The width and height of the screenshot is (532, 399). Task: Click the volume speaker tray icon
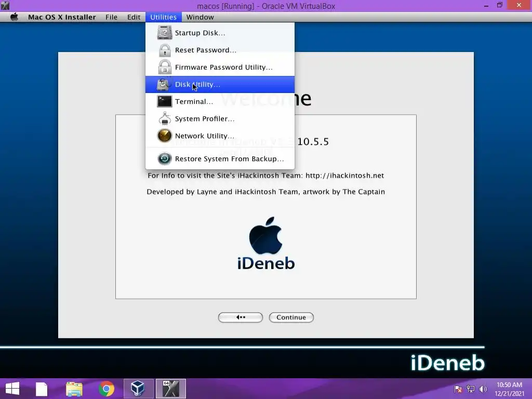tap(483, 389)
